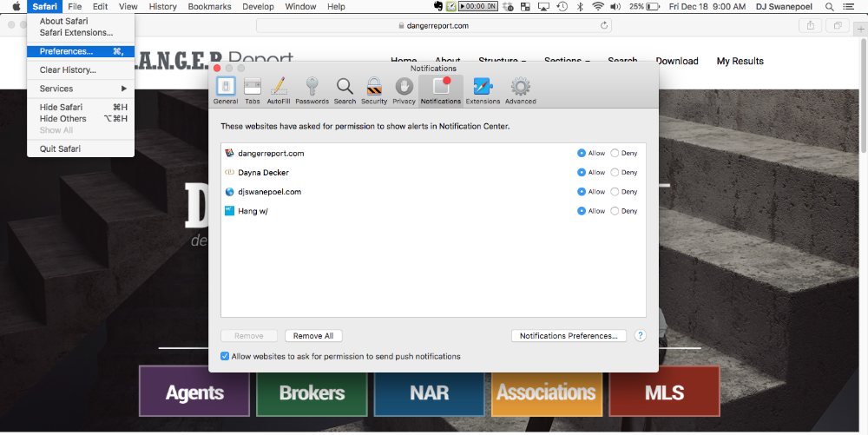This screenshot has height=435, width=868.
Task: Uncheck allow websites to ask push permission
Action: tap(226, 357)
